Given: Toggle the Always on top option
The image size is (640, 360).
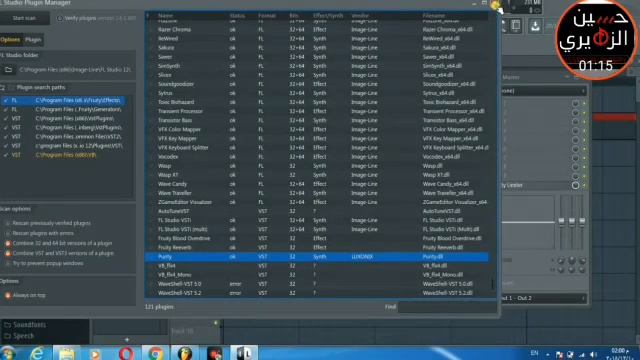Looking at the screenshot, I should click(7, 296).
